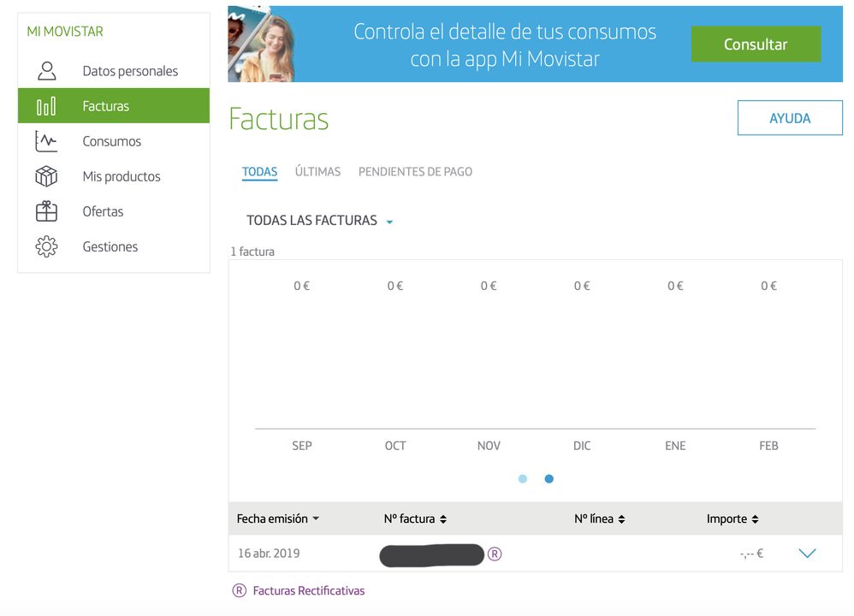Select the dark blue carousel dot
The width and height of the screenshot is (854, 616).
pos(549,479)
